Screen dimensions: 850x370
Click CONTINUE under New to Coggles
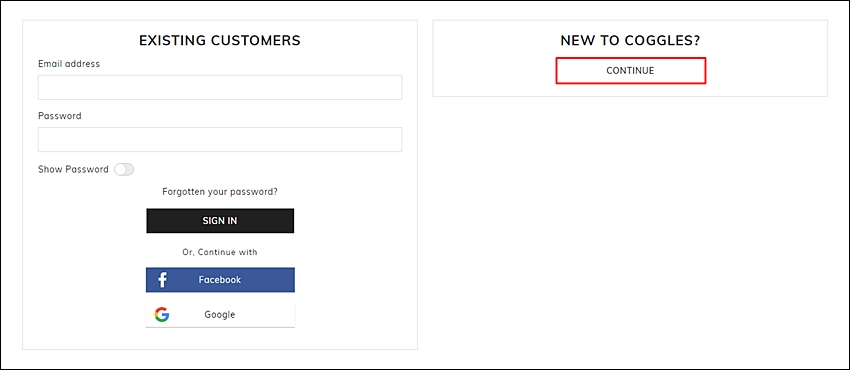tap(630, 71)
